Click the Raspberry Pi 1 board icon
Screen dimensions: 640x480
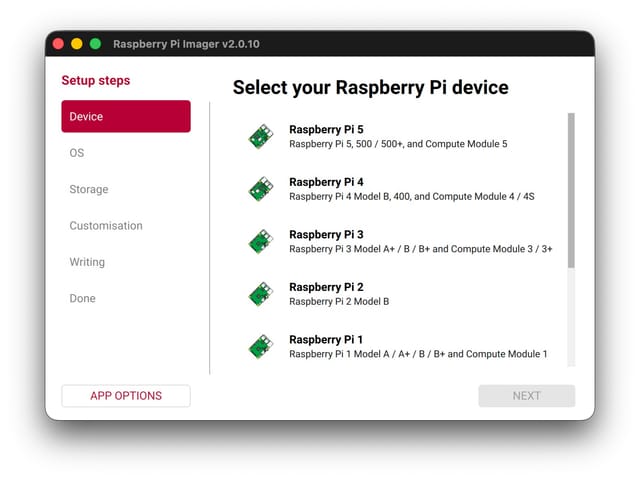pos(261,347)
